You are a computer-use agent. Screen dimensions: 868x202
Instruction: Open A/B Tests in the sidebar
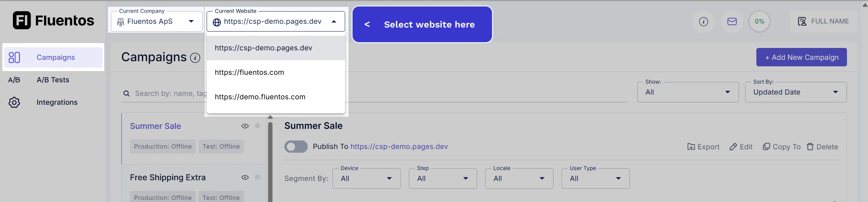(53, 80)
